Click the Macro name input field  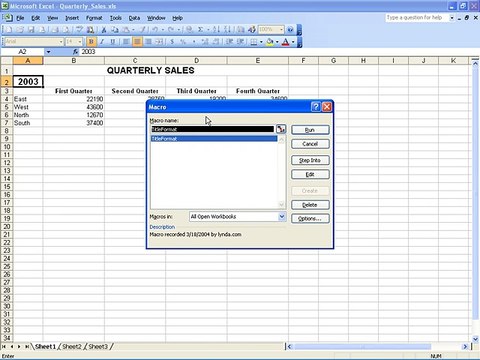tap(213, 129)
